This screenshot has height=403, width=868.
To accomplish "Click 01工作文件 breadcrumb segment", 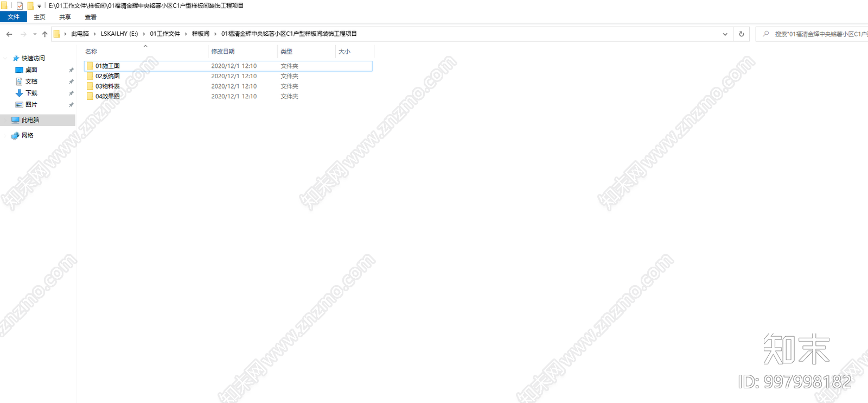I will (x=165, y=34).
